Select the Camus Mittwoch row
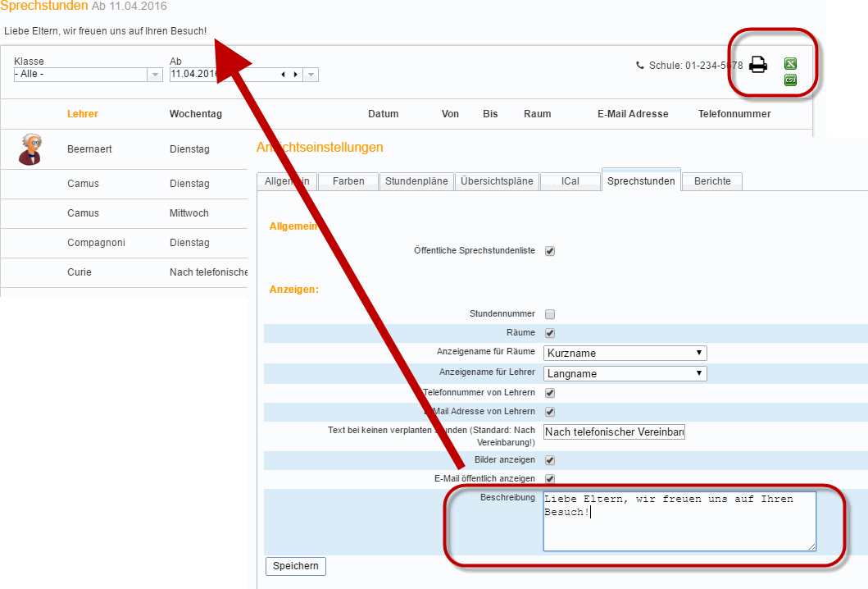The width and height of the screenshot is (868, 589). (124, 213)
